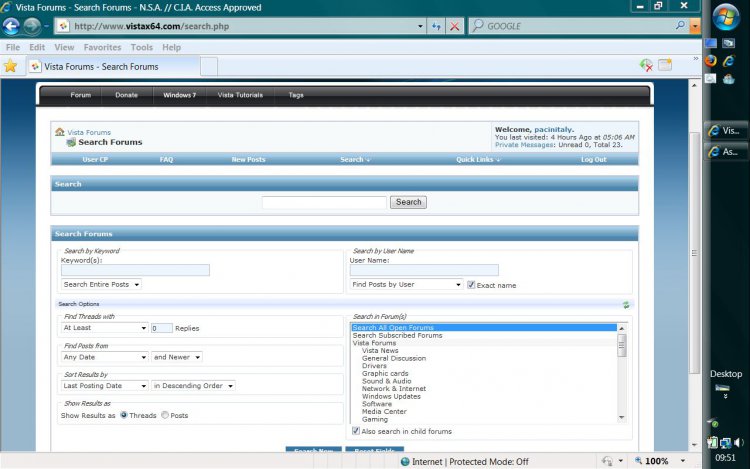Click the light-blue quick launch icon beside it
Image resolution: width=750 pixels, height=469 pixels.
pos(728,78)
